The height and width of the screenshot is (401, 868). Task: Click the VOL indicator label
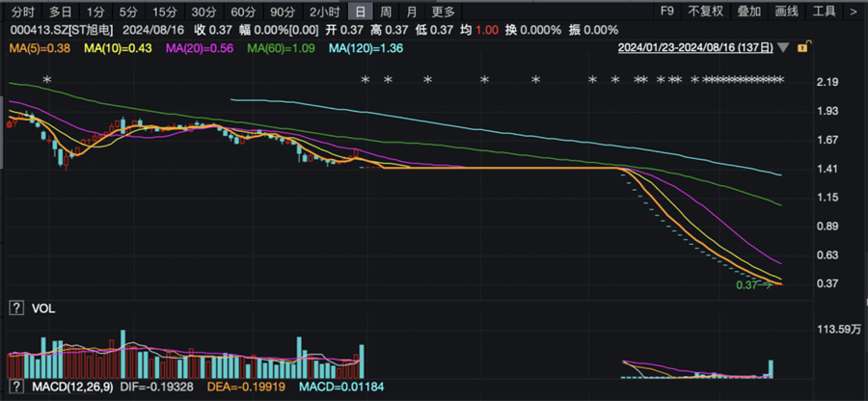point(43,308)
